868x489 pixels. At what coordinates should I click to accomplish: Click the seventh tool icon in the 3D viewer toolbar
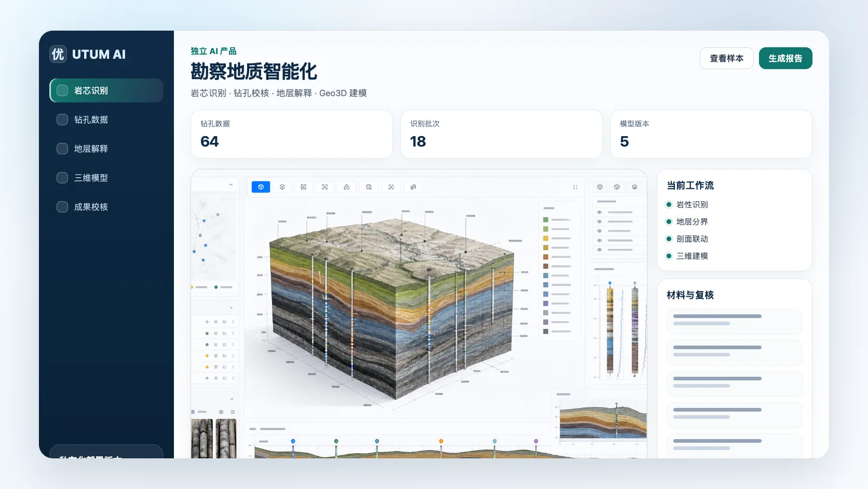391,187
